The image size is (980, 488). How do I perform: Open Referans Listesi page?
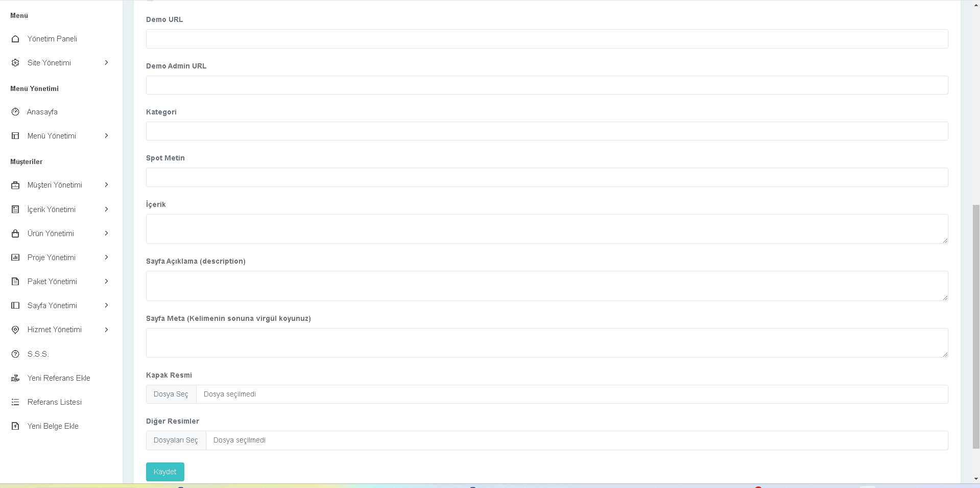[55, 402]
